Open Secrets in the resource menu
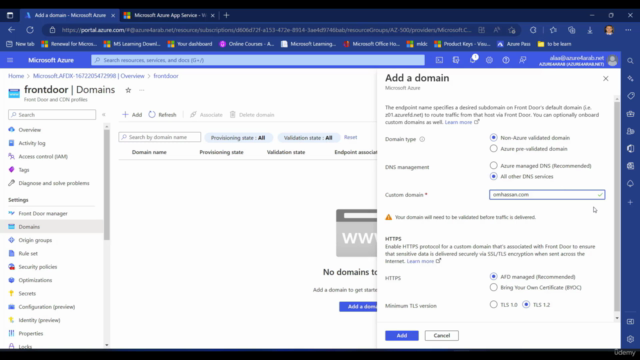640x360 pixels. click(27, 293)
